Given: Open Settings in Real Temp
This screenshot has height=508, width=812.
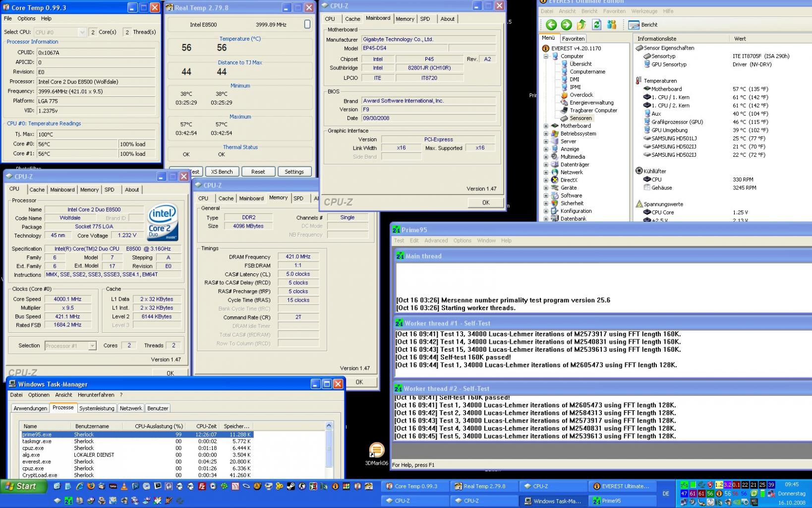Looking at the screenshot, I should coord(294,172).
